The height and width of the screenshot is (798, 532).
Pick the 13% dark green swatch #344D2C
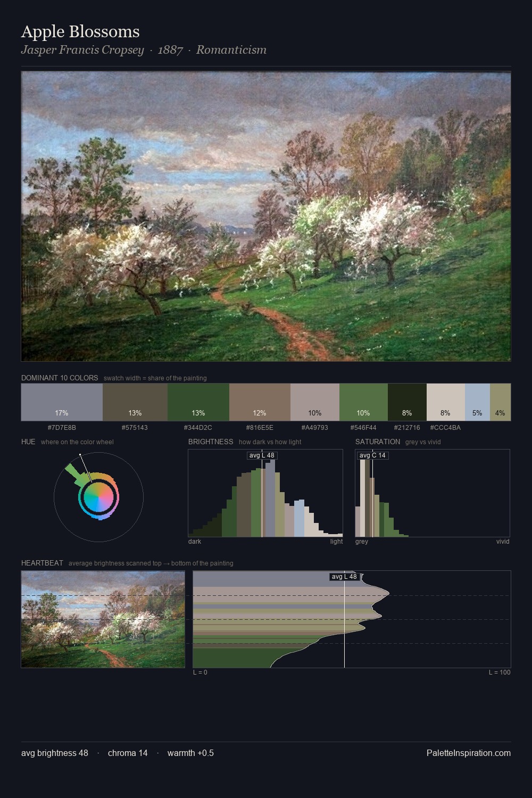click(198, 402)
